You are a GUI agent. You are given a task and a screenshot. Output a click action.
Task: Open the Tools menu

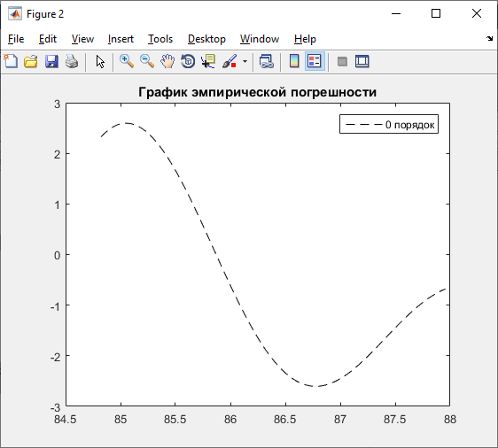(160, 39)
